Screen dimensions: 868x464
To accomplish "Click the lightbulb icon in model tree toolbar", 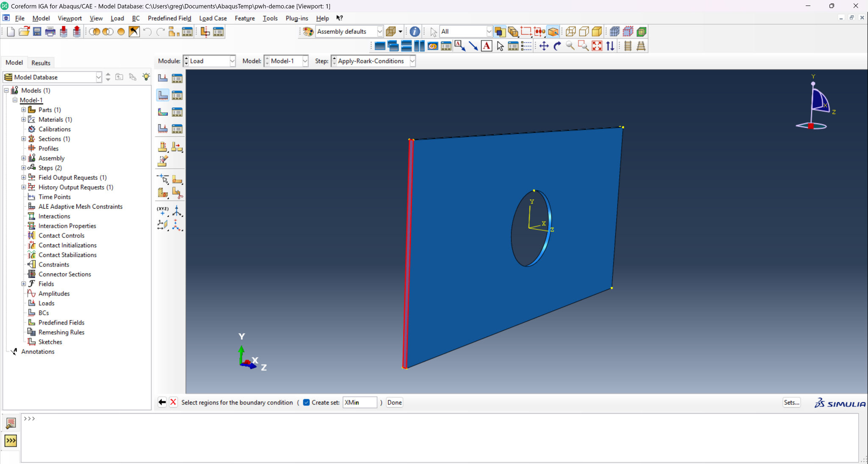I will click(x=146, y=77).
